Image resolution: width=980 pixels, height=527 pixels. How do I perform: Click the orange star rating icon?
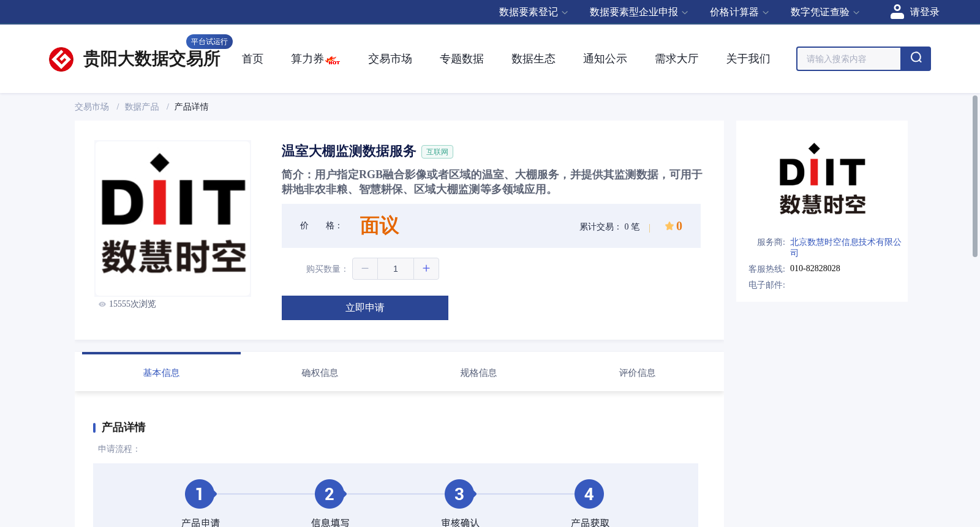click(669, 226)
